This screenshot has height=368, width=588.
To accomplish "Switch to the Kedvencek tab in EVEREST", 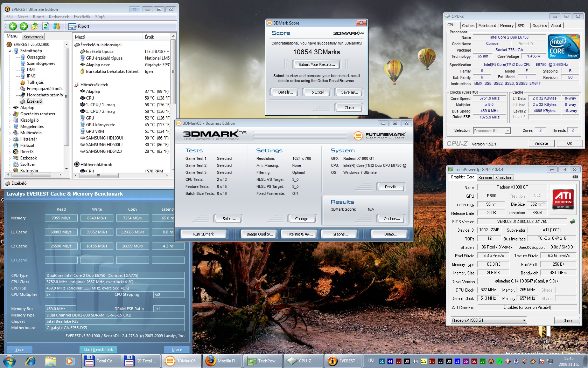I will (34, 37).
